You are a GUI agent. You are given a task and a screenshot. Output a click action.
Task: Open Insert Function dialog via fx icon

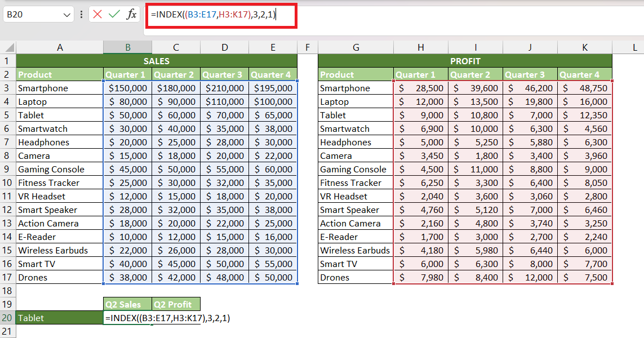click(x=131, y=15)
